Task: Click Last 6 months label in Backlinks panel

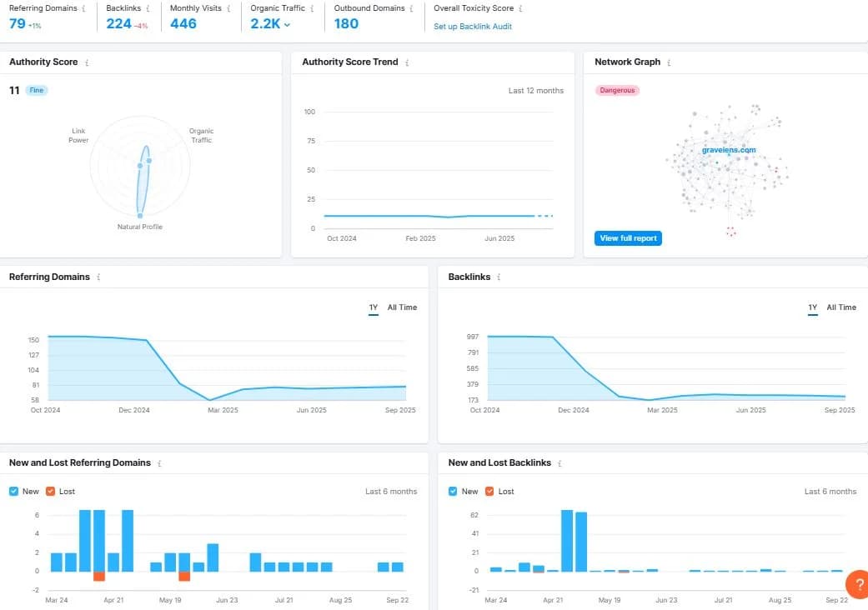Action: (x=830, y=492)
